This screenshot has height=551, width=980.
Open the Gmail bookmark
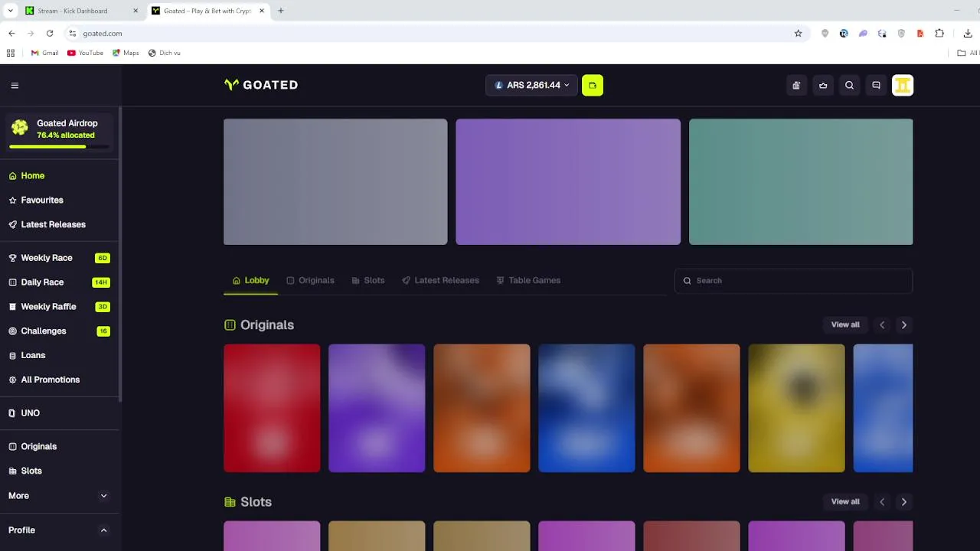pyautogui.click(x=44, y=53)
